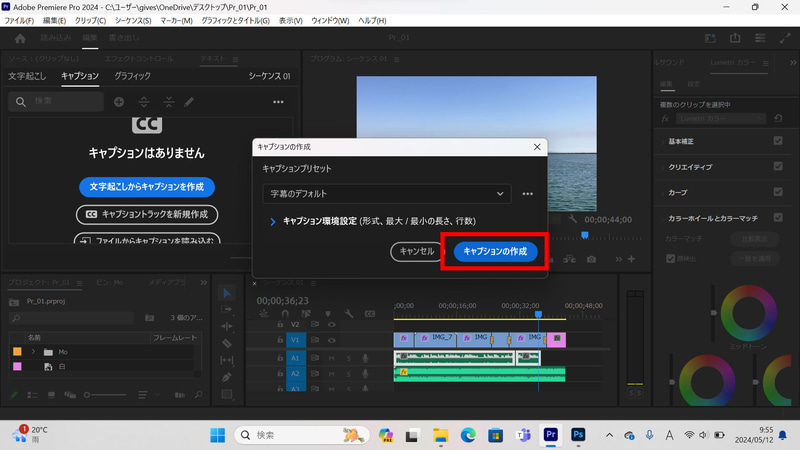This screenshot has height=450, width=800.
Task: Select the Selection tool arrow
Action: point(227,293)
